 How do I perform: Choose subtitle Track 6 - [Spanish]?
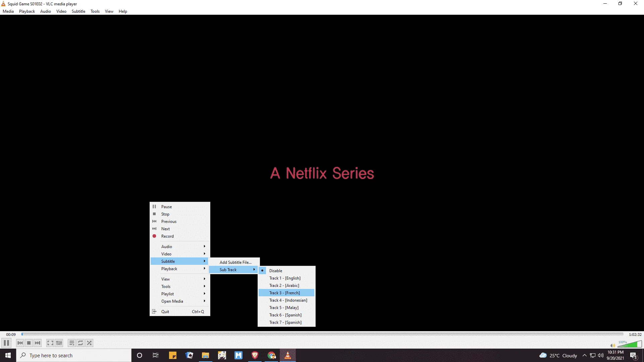coord(286,315)
